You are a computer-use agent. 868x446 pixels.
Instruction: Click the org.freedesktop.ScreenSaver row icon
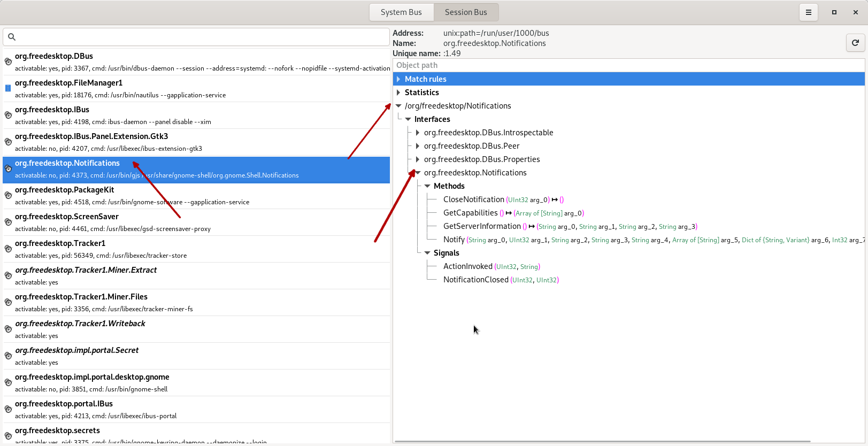tap(8, 222)
